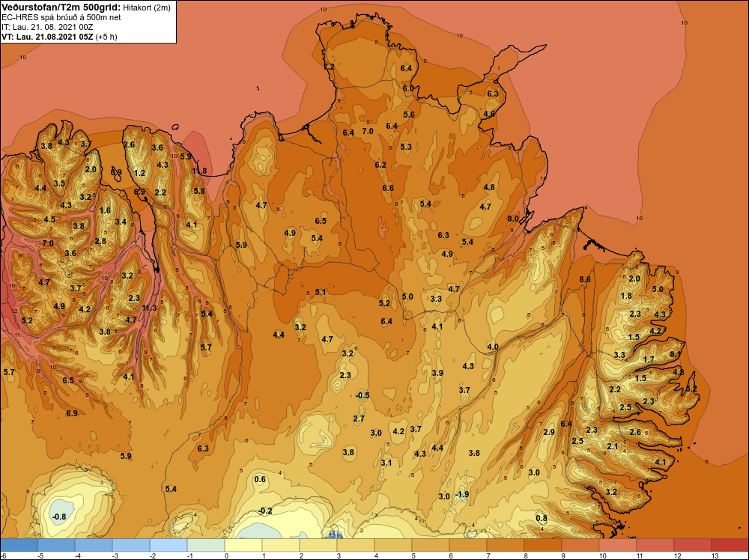Image resolution: width=749 pixels, height=560 pixels.
Task: Select the '8.0' temperature label
Action: pyautogui.click(x=513, y=218)
